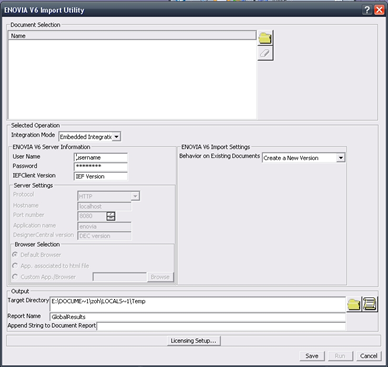The image size is (389, 367).
Task: Close the ENOVIA V6 Import Utility window
Action: coord(379,10)
